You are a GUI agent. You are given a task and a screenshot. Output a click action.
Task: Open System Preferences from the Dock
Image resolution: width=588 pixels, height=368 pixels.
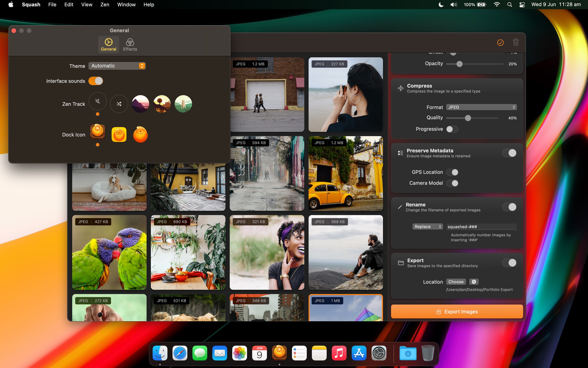pyautogui.click(x=379, y=353)
